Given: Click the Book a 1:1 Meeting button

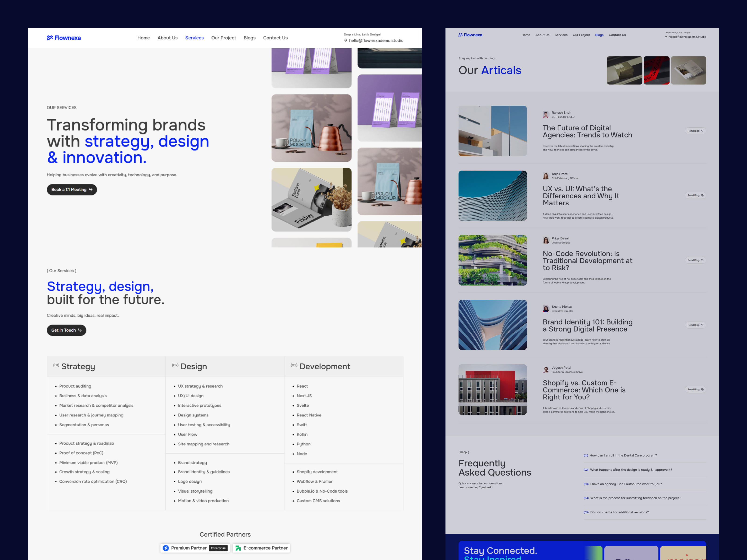Looking at the screenshot, I should [72, 189].
